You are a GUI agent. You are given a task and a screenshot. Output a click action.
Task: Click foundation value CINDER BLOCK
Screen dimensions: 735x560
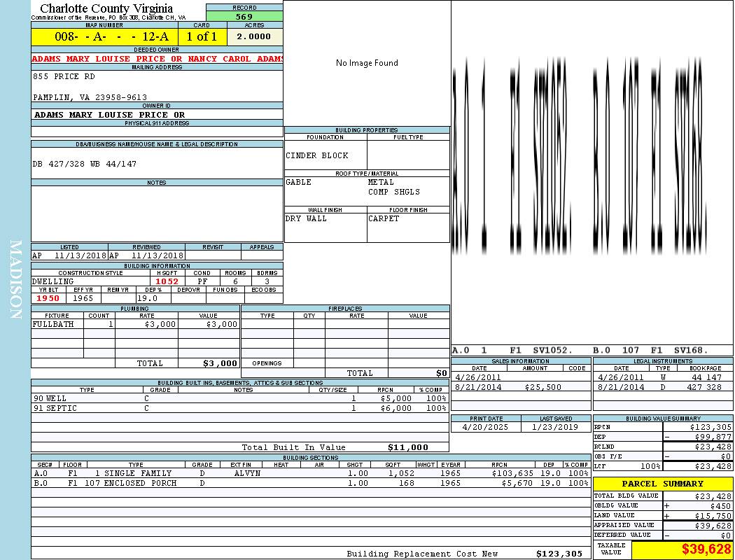click(x=317, y=155)
